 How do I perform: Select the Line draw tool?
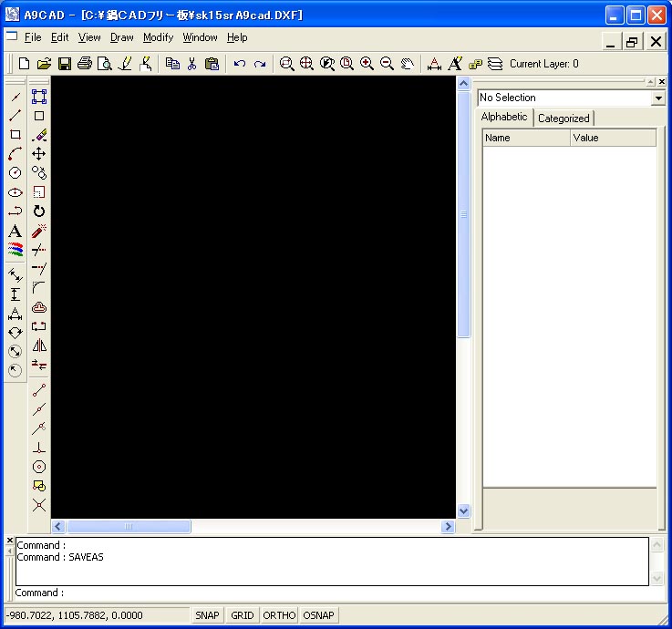[15, 115]
